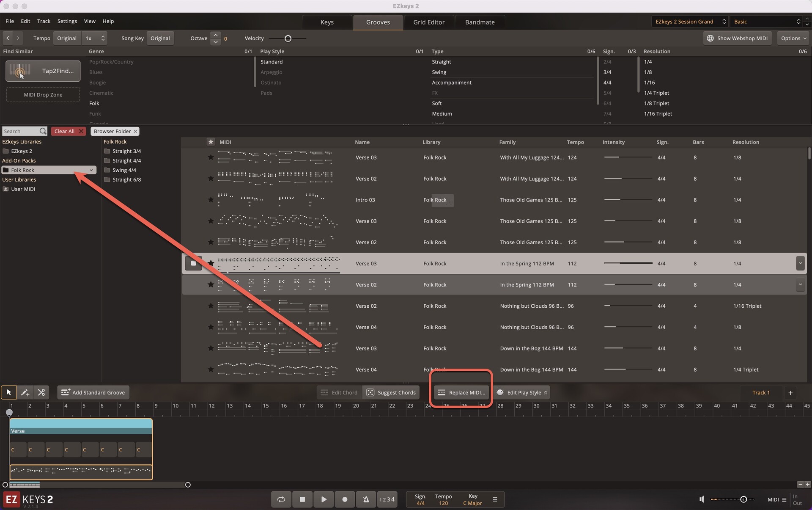Adjust the Velocity slider knob

pos(288,39)
